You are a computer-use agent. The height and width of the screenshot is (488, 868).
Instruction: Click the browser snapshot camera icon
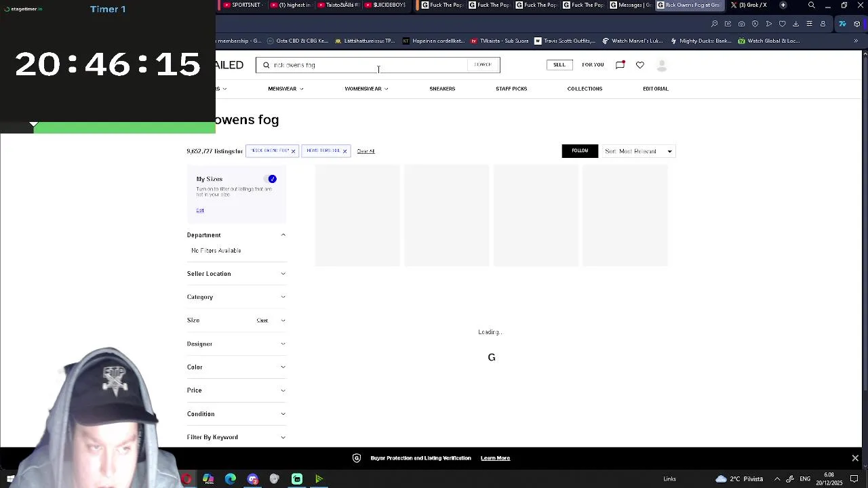coord(741,24)
